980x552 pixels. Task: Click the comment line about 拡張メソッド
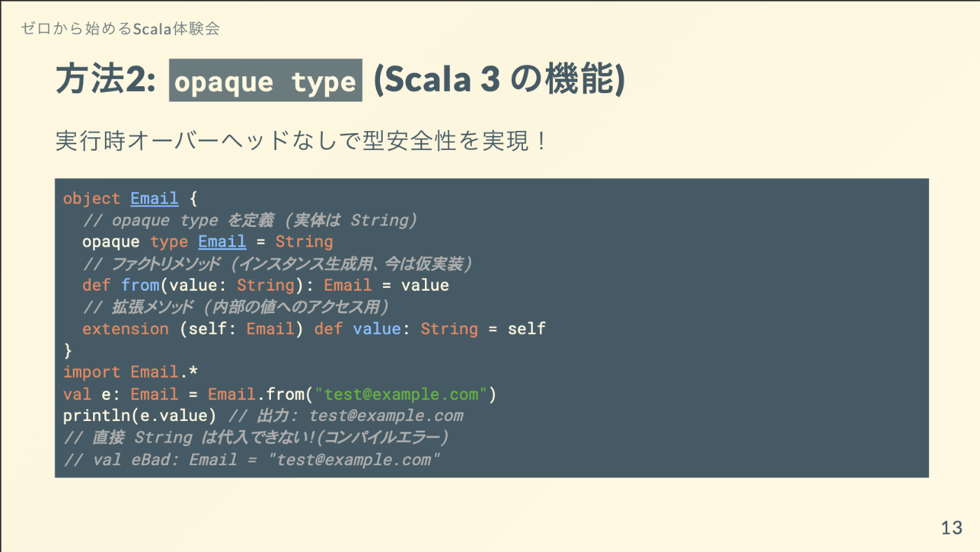(236, 307)
